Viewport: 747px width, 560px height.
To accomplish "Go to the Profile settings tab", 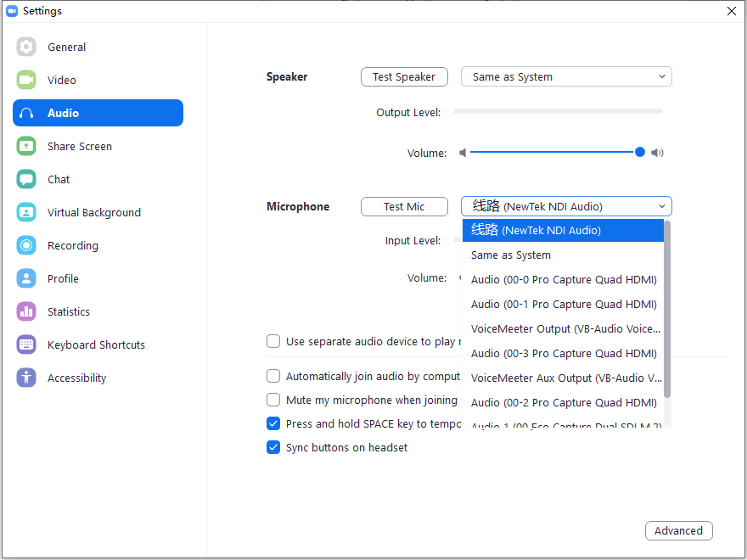I will click(63, 278).
